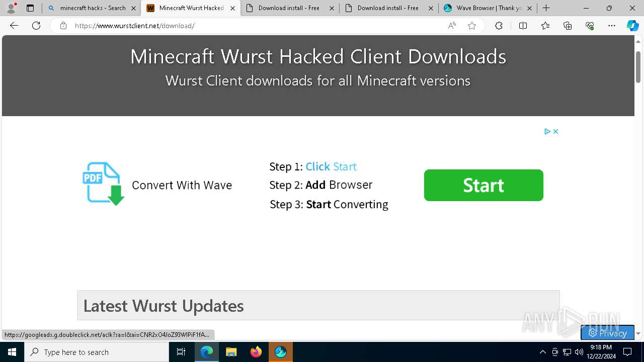Viewport: 644px width, 362px height.
Task: Open the tab actions menu icon
Action: tap(30, 8)
